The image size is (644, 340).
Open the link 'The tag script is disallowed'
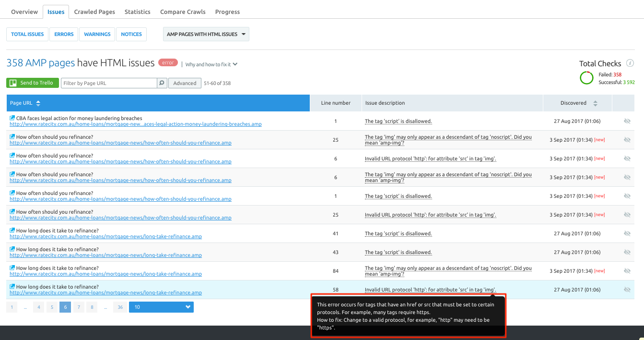click(398, 121)
